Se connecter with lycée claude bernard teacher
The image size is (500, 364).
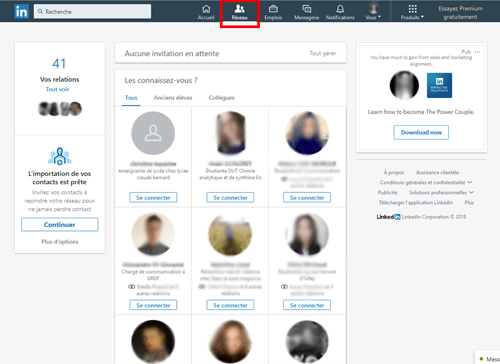click(x=153, y=198)
